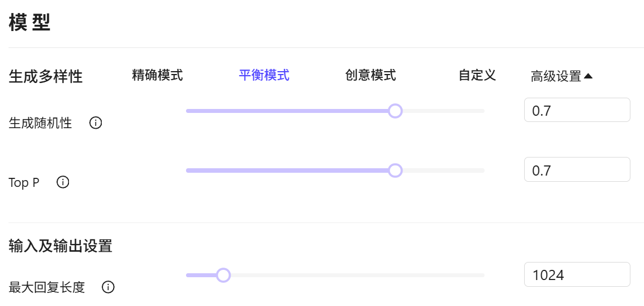The image size is (644, 306).
Task: Choose the 自定义 mode option
Action: point(477,75)
